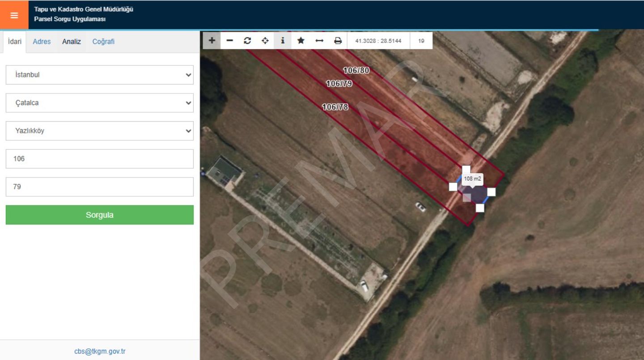Zoom in with the plus icon
The height and width of the screenshot is (360, 644).
point(212,41)
